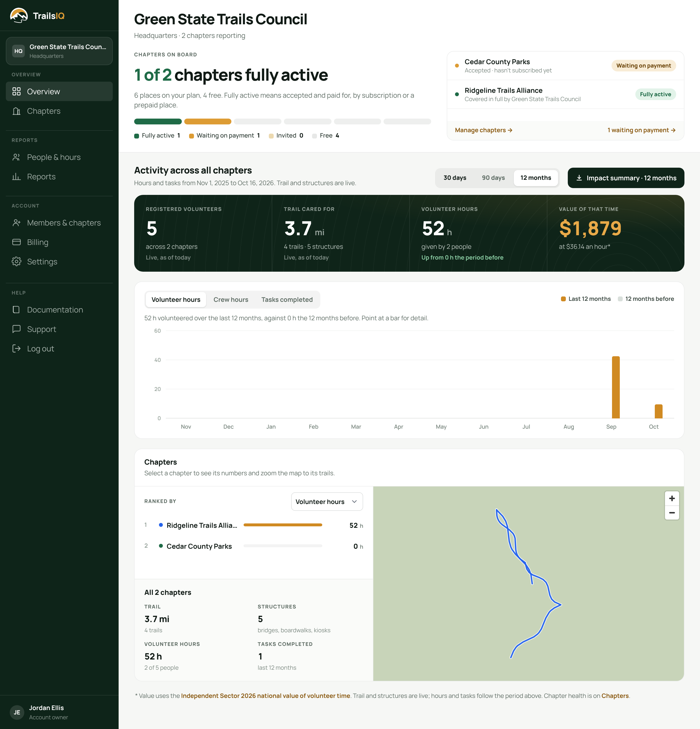Click the Settings gear icon
Screen dimensions: 700x729
pos(16,261)
